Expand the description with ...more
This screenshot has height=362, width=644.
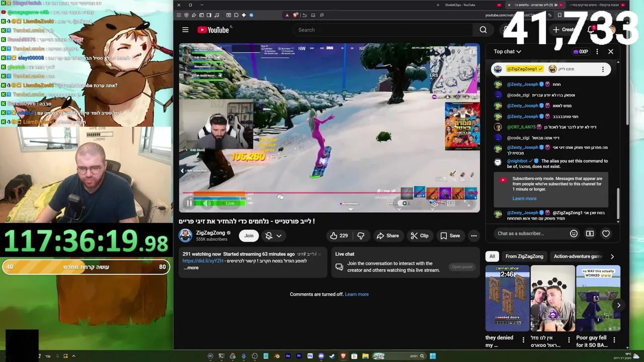pos(191,267)
